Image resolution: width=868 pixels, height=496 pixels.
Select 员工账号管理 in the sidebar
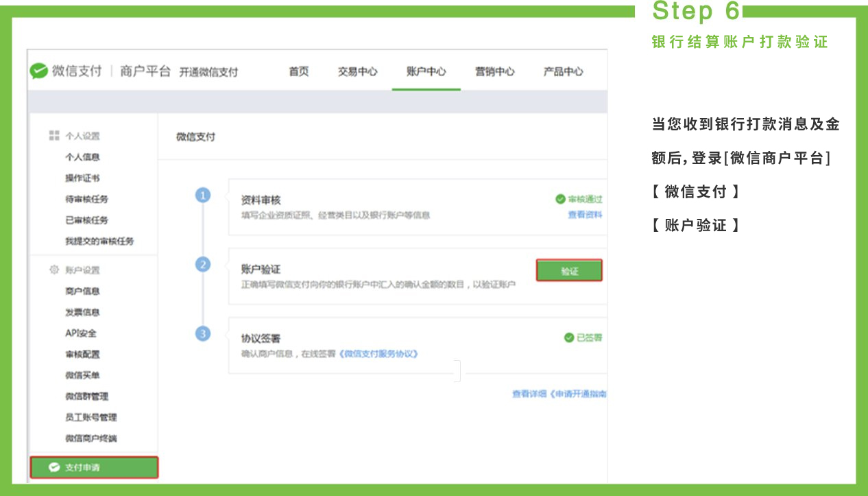pyautogui.click(x=91, y=417)
